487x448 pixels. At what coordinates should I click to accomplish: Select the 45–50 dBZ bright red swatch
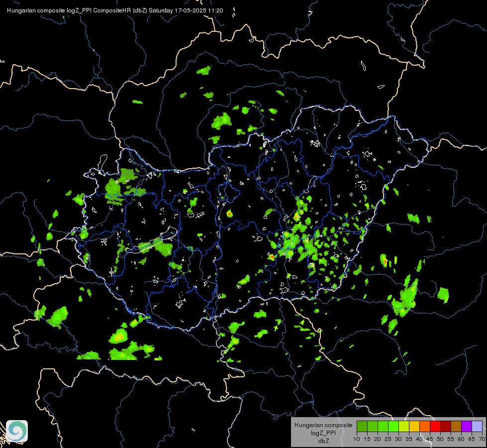[x=435, y=426]
